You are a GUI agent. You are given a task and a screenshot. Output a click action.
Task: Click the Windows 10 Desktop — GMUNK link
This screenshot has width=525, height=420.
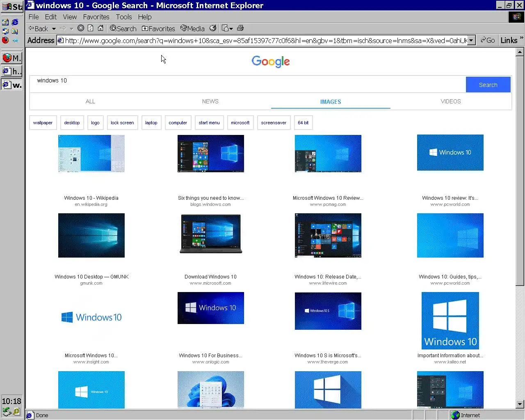91,277
